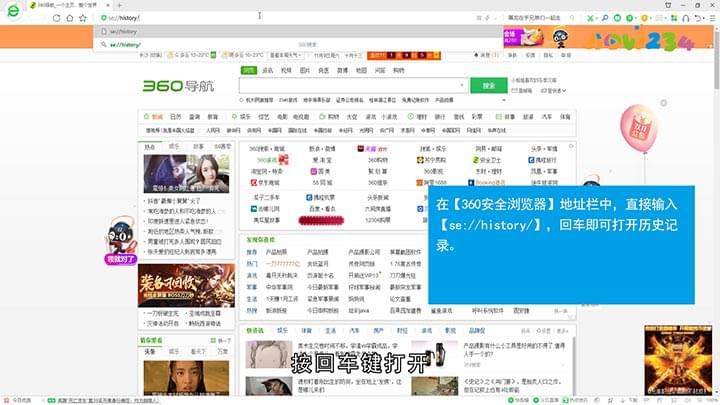This screenshot has width=720, height=405.
Task: Open the weekly weather dropdown
Action: pos(285,55)
